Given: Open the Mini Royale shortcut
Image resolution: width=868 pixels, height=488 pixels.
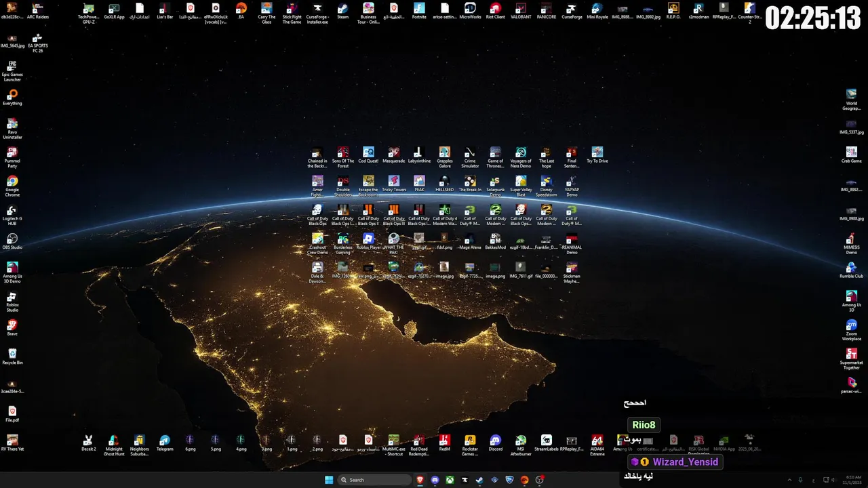Looking at the screenshot, I should coord(597,12).
